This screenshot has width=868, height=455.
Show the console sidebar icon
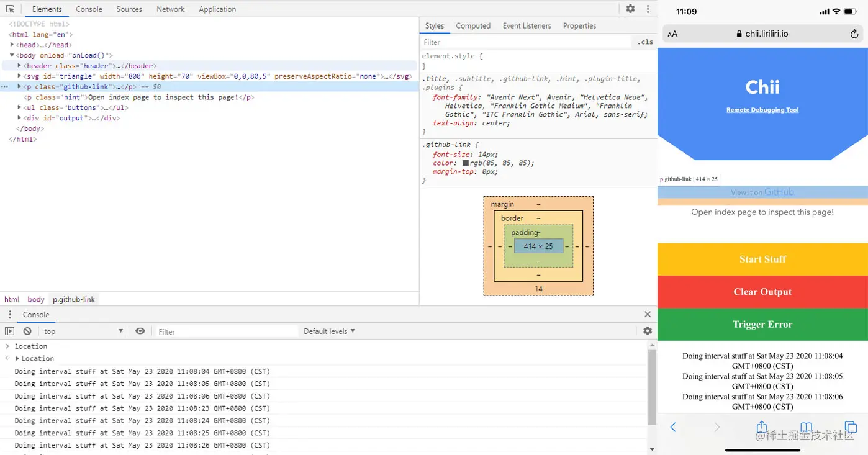pos(9,331)
